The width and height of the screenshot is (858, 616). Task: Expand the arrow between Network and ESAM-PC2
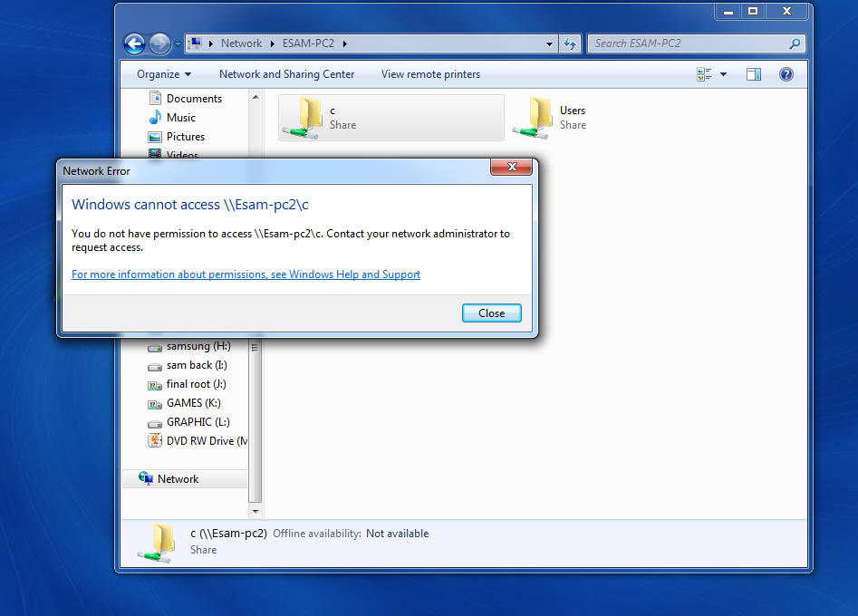(272, 43)
